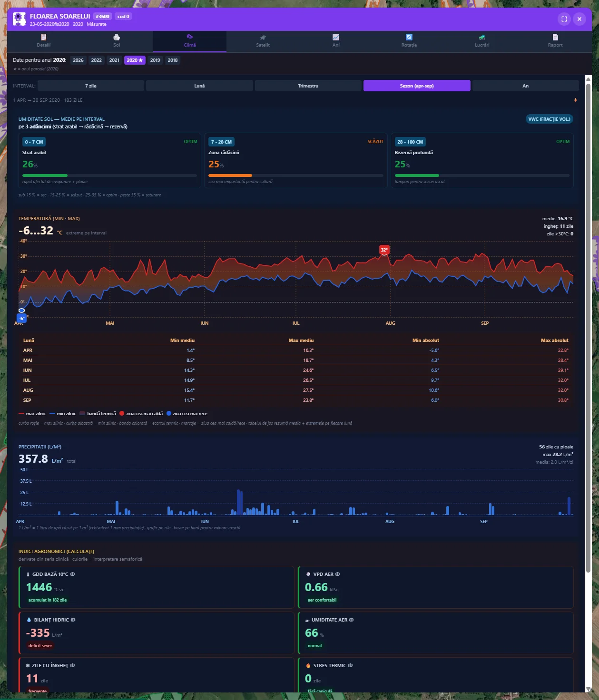
Task: Click the thermometer icon of GDD Bază
Action: pyautogui.click(x=28, y=574)
